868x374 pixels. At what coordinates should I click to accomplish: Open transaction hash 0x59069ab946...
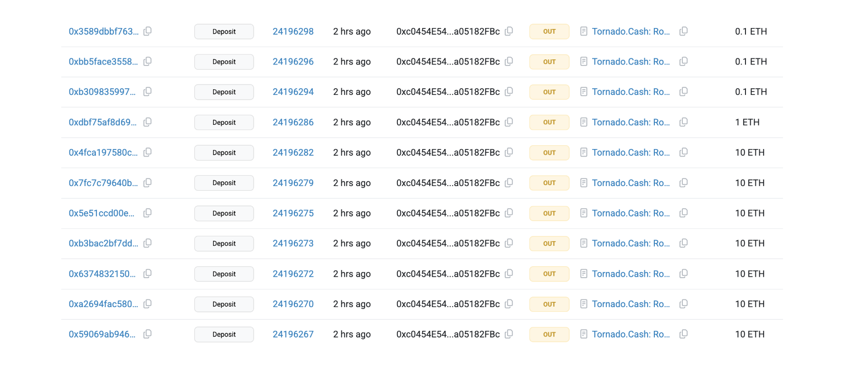pos(104,334)
